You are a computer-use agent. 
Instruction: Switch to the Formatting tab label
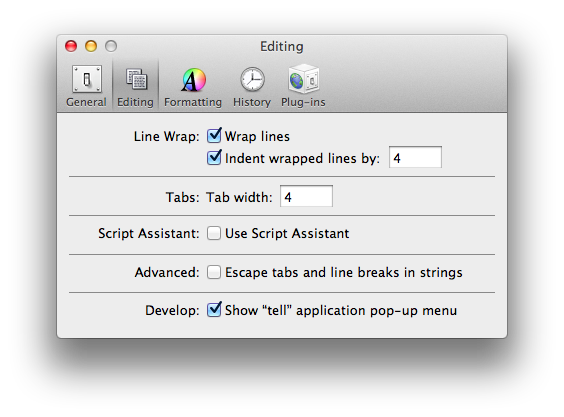pos(193,102)
